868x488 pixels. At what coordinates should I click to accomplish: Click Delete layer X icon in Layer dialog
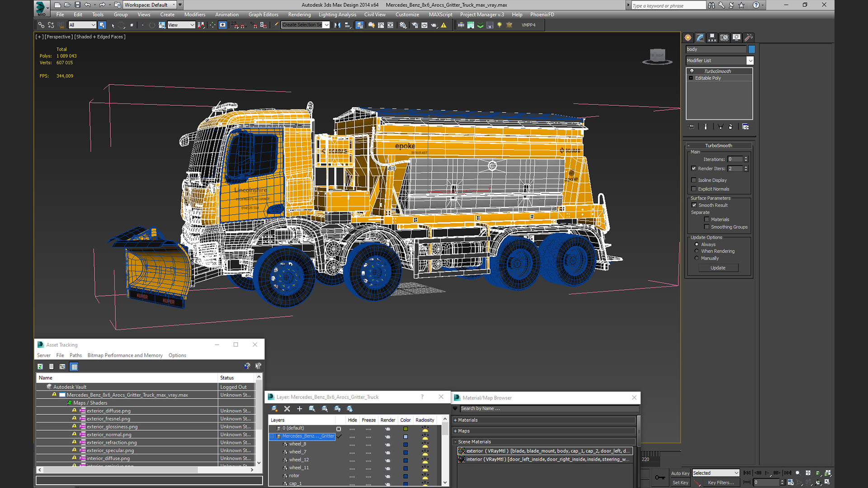pos(287,408)
